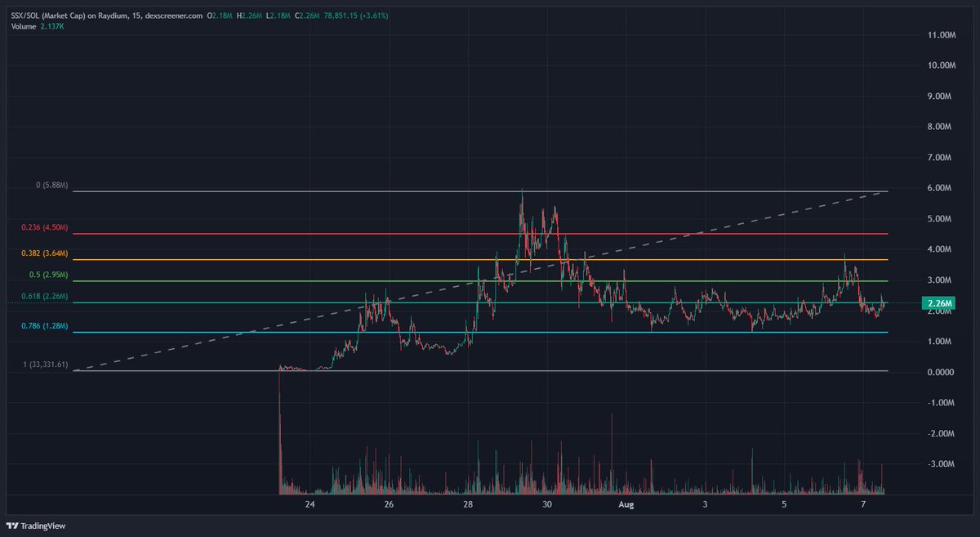Select the 0.618 (2.26M) Fibonacci label

click(45, 296)
